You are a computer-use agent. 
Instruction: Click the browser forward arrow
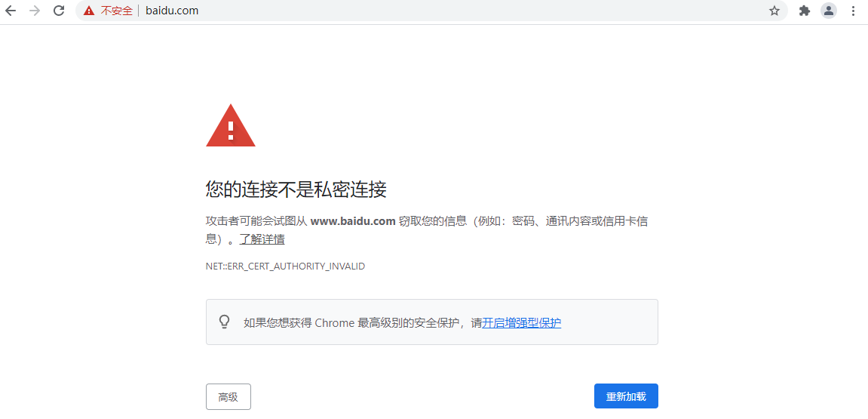tap(35, 11)
